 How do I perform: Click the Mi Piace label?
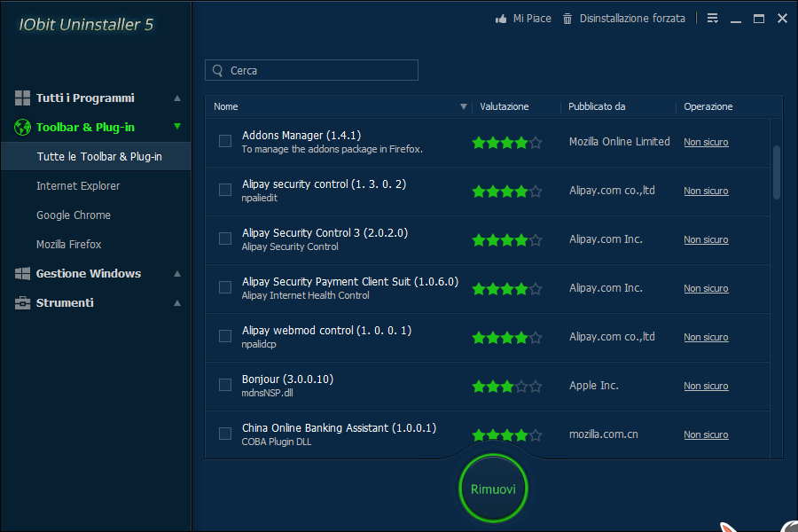[532, 19]
